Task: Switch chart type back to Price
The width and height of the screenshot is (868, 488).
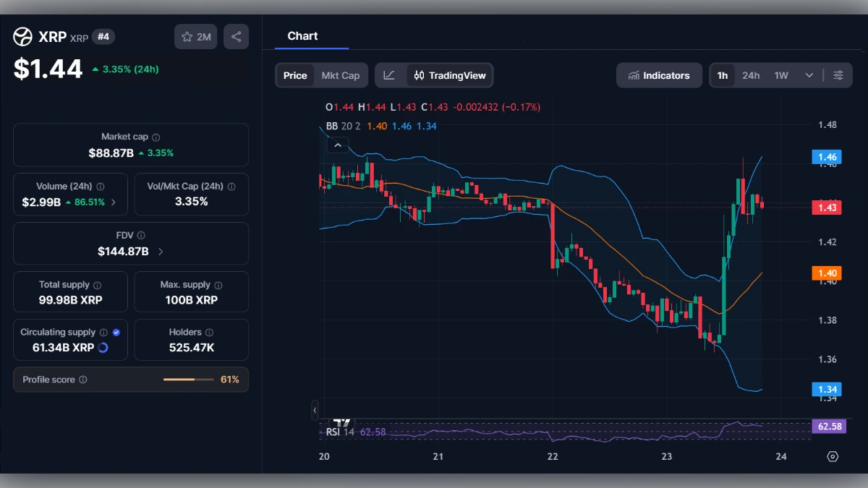Action: coord(294,74)
